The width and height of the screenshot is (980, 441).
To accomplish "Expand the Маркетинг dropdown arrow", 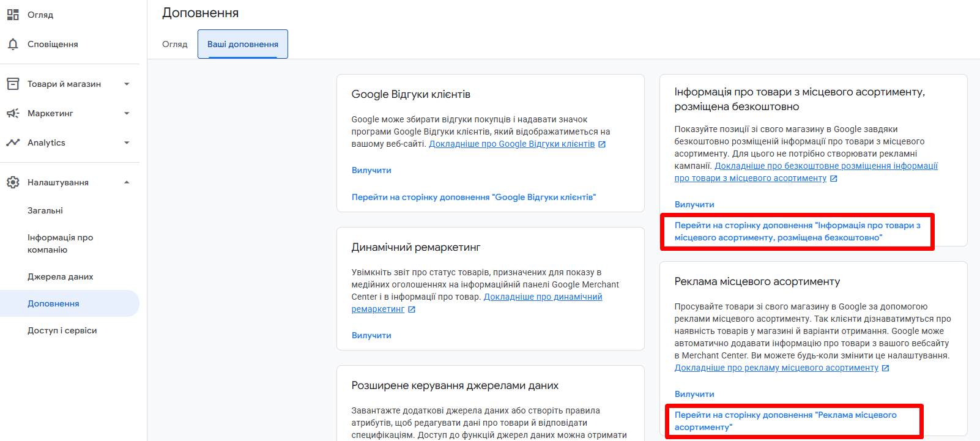I will [127, 113].
